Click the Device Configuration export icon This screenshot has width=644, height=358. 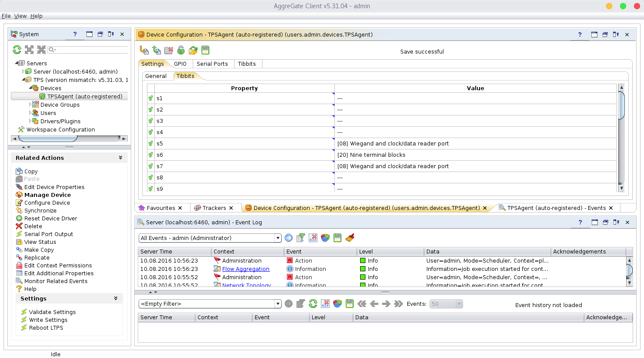(157, 50)
